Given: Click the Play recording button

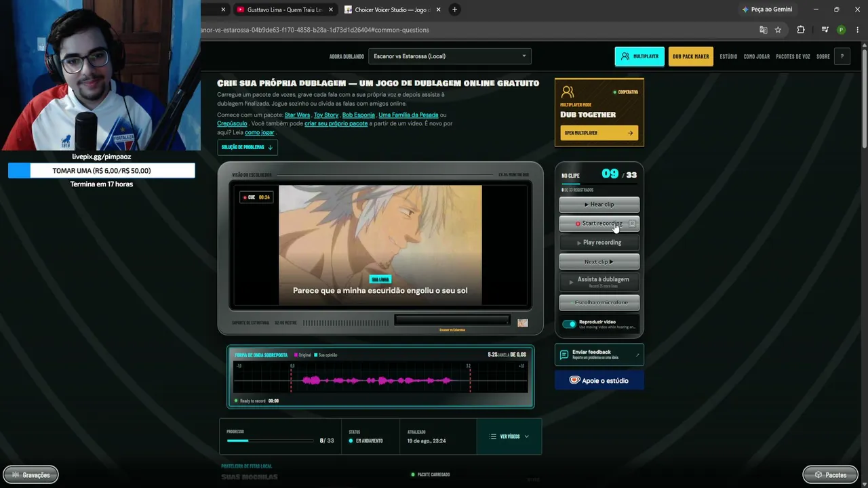Looking at the screenshot, I should 599,242.
